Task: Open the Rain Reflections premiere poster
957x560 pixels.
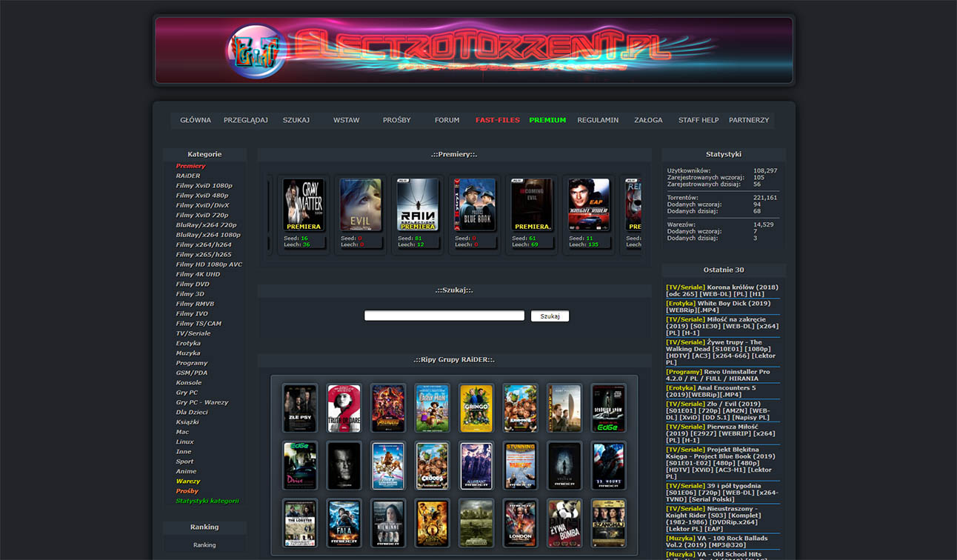Action: pos(418,204)
